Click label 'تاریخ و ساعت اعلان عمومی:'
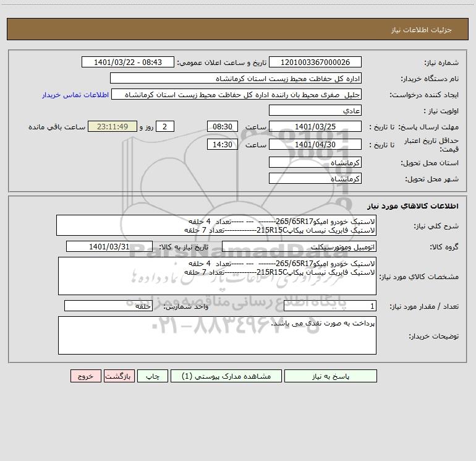 [221, 63]
